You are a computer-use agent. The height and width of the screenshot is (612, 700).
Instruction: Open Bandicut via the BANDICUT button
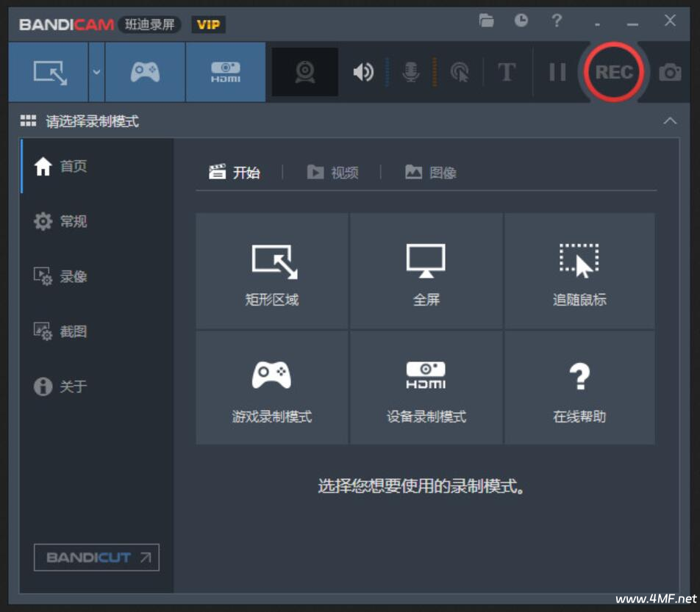(x=96, y=558)
